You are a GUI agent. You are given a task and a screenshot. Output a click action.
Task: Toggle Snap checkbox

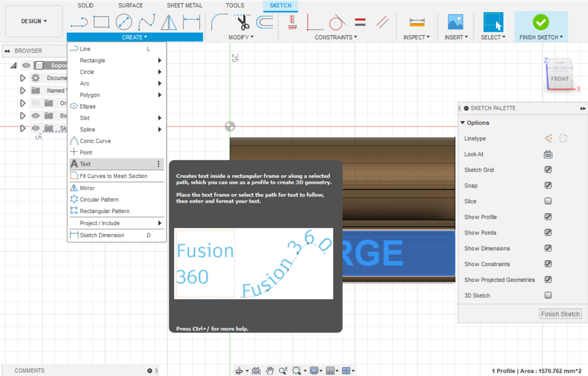pyautogui.click(x=548, y=186)
